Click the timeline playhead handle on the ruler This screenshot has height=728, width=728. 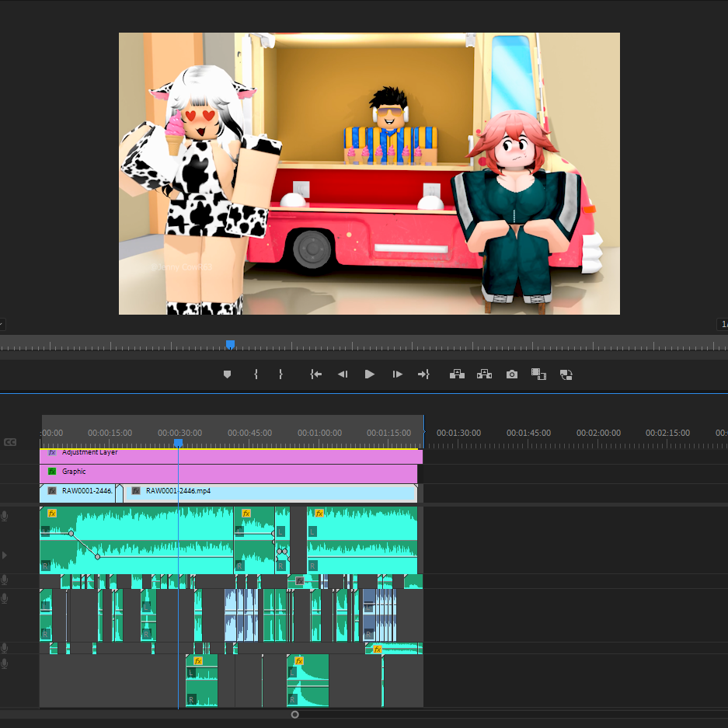pos(178,444)
